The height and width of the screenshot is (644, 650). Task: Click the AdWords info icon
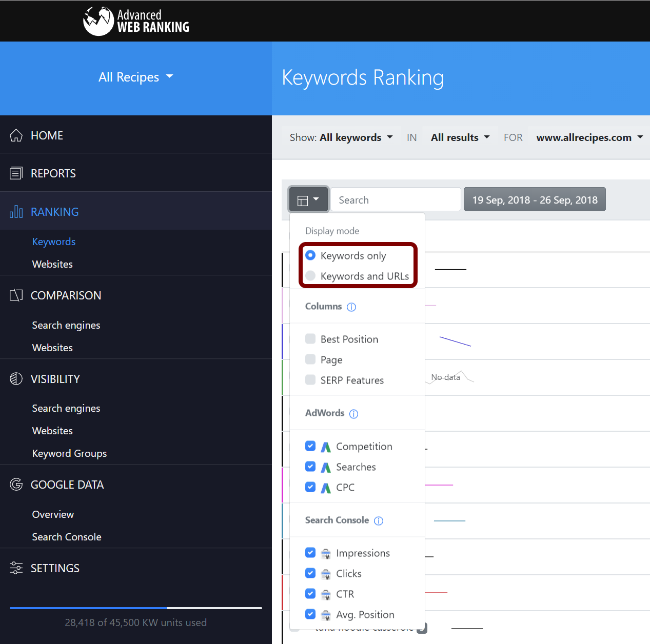354,414
